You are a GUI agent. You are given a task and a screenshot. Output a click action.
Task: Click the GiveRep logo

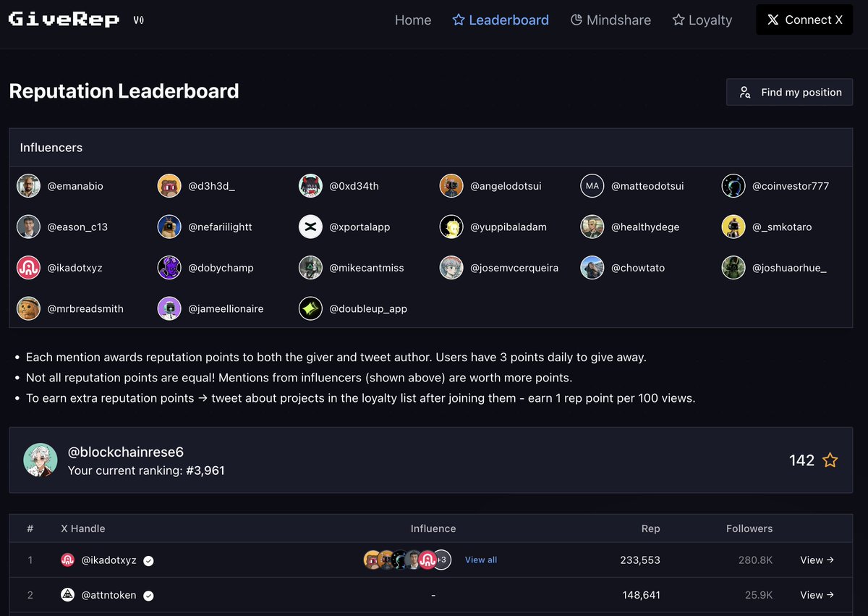64,20
